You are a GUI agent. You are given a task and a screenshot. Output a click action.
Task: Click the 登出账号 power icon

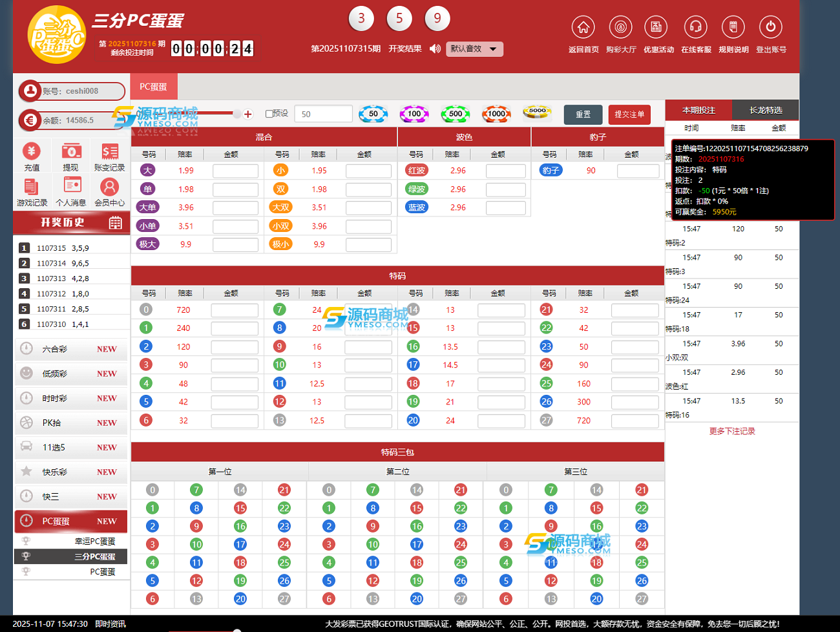[x=770, y=28]
